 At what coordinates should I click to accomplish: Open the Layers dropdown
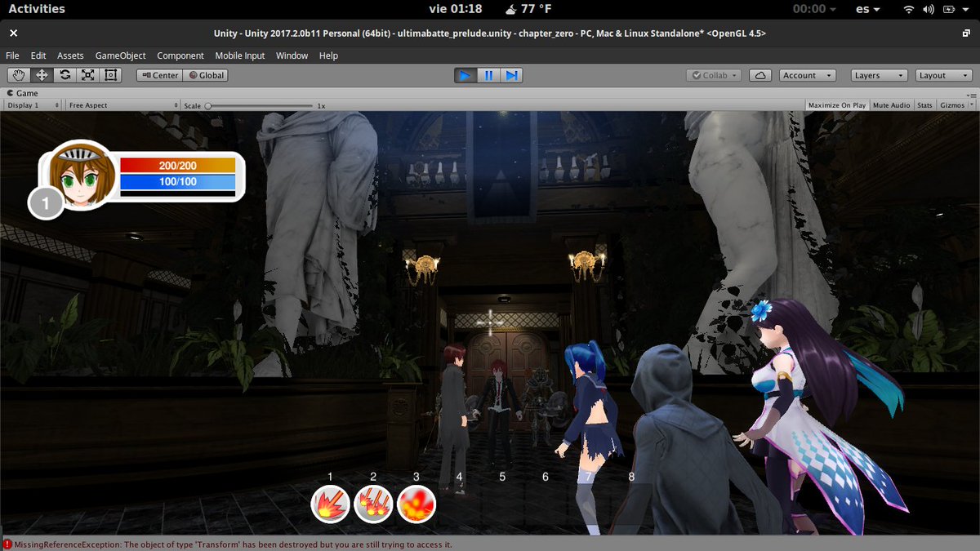click(x=879, y=75)
